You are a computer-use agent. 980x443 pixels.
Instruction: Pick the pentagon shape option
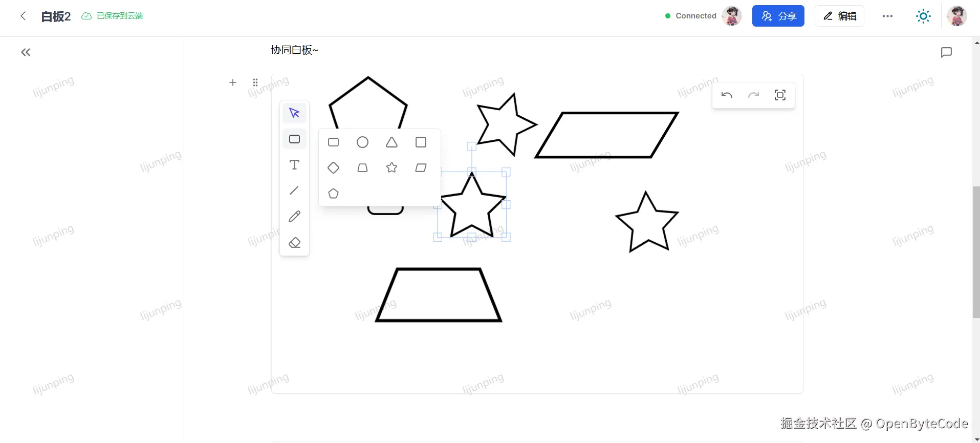[x=333, y=194]
